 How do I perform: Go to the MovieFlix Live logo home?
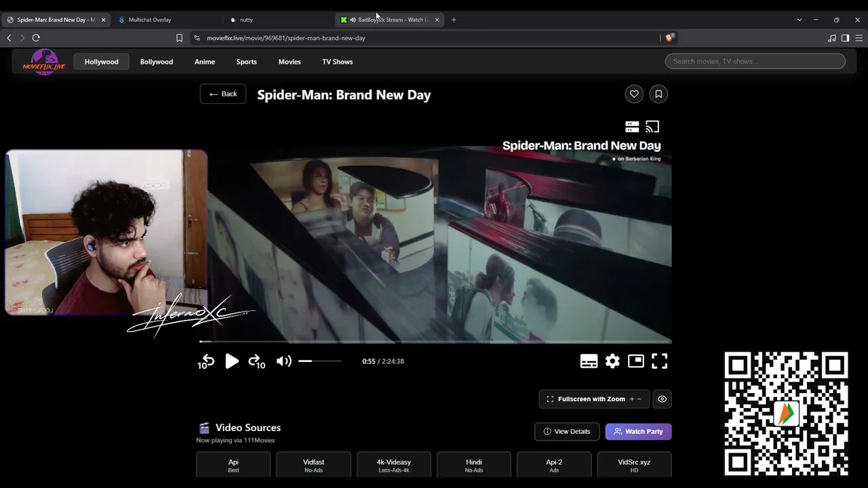(x=44, y=62)
